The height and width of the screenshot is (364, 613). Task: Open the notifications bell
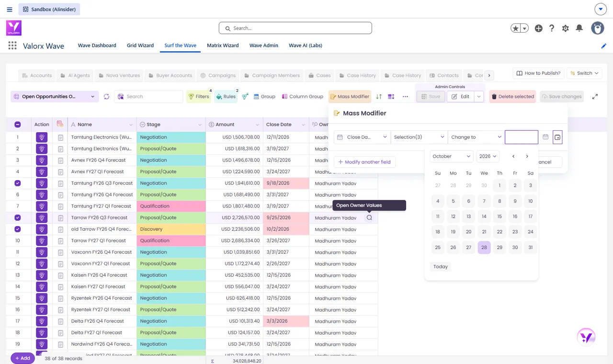[579, 28]
